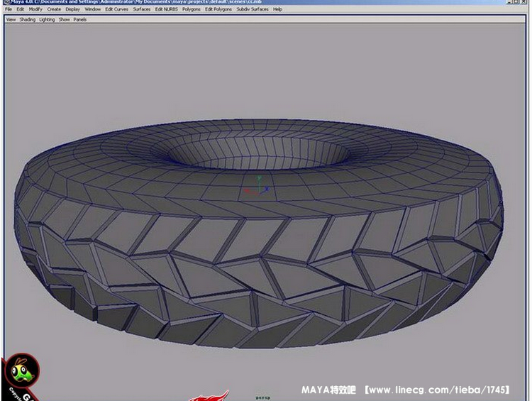Open the Modify menu

pos(35,9)
